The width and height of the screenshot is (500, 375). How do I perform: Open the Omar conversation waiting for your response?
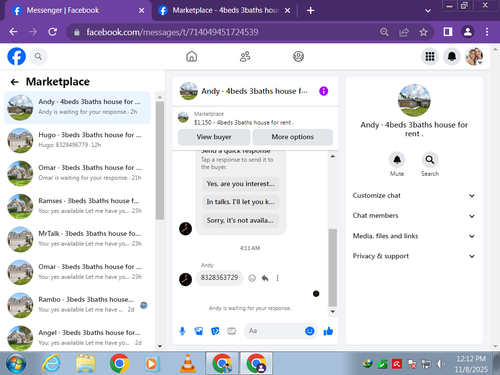(77, 173)
